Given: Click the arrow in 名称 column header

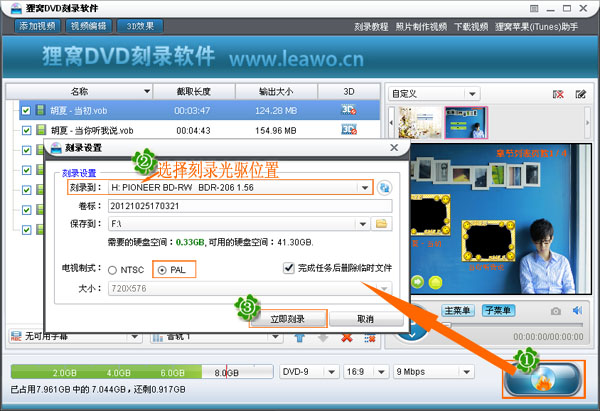Looking at the screenshot, I should pyautogui.click(x=147, y=91).
